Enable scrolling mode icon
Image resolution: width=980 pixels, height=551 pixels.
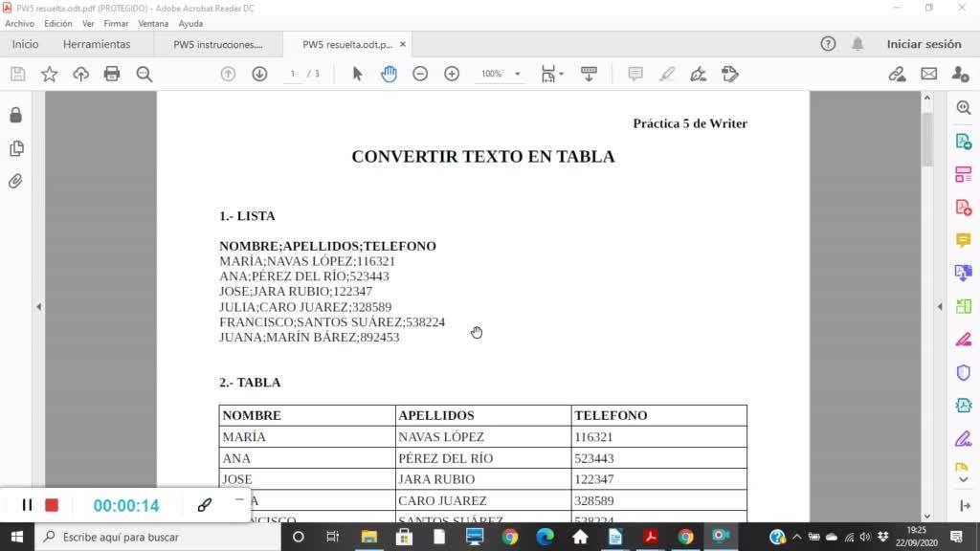(x=589, y=74)
